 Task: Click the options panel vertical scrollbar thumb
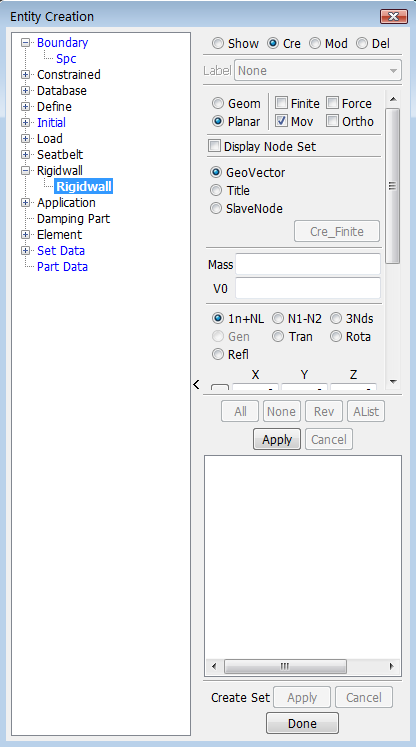pyautogui.click(x=393, y=186)
